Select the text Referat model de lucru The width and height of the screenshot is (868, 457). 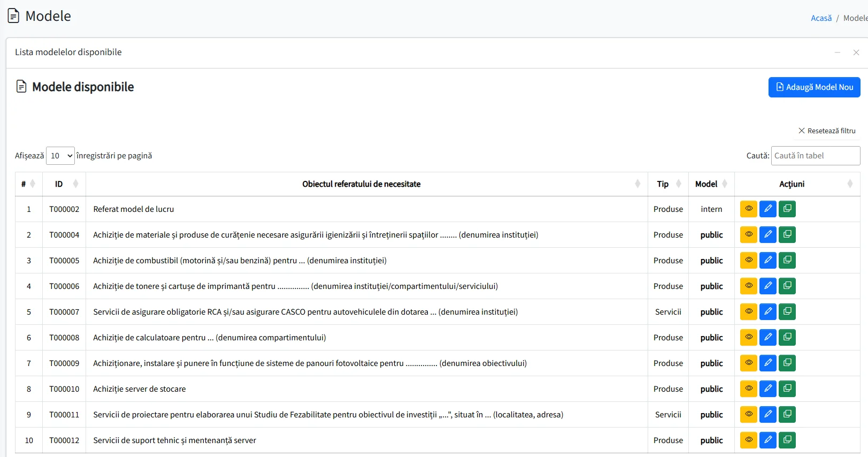click(x=134, y=209)
